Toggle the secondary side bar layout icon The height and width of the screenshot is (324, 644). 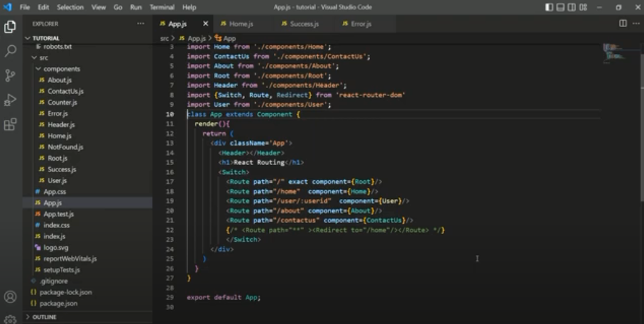(571, 8)
